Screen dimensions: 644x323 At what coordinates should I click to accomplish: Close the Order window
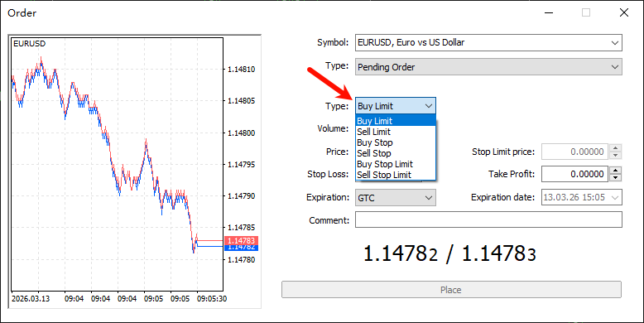tap(624, 12)
